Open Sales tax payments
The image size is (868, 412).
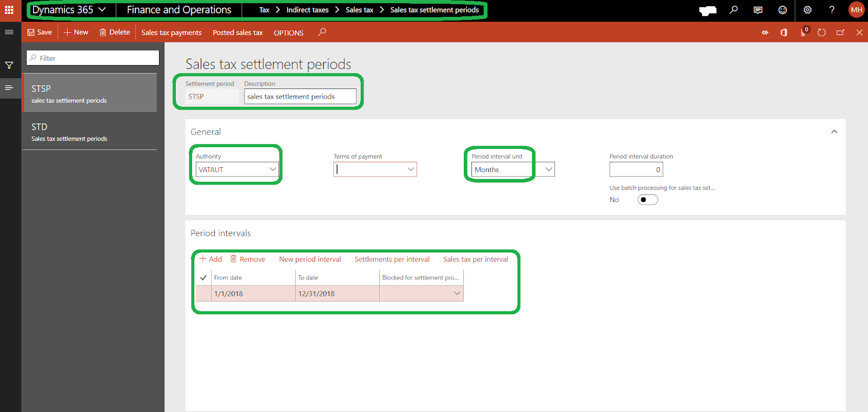tap(171, 33)
